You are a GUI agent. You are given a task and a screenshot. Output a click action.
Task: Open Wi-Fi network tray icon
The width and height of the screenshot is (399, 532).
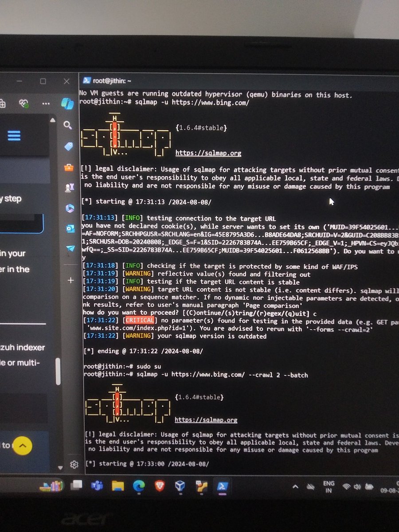coord(346,486)
